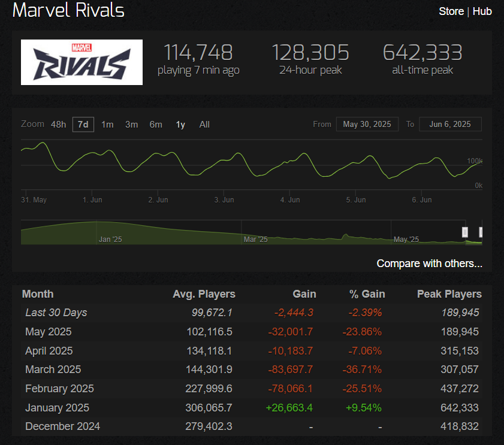Click the percent gain +9.54%
The image size is (504, 445).
pyautogui.click(x=364, y=408)
